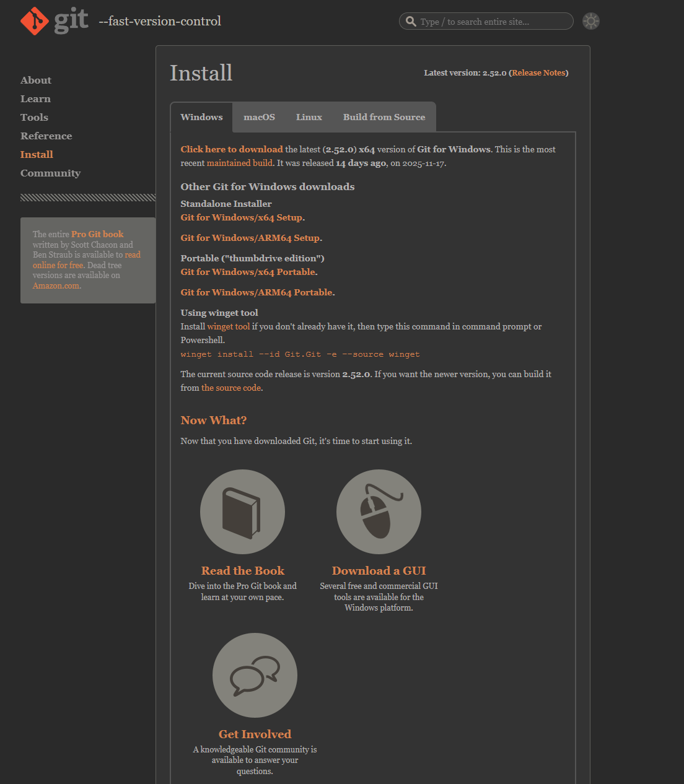The width and height of the screenshot is (684, 784).
Task: Open the 'winget tool' link
Action: (229, 327)
